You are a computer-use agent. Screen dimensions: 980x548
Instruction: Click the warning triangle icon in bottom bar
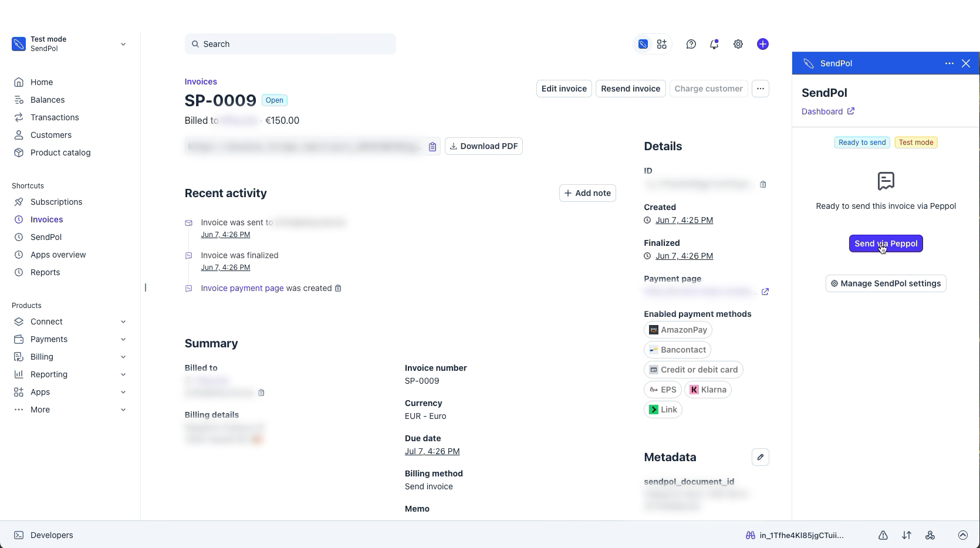[x=883, y=535]
